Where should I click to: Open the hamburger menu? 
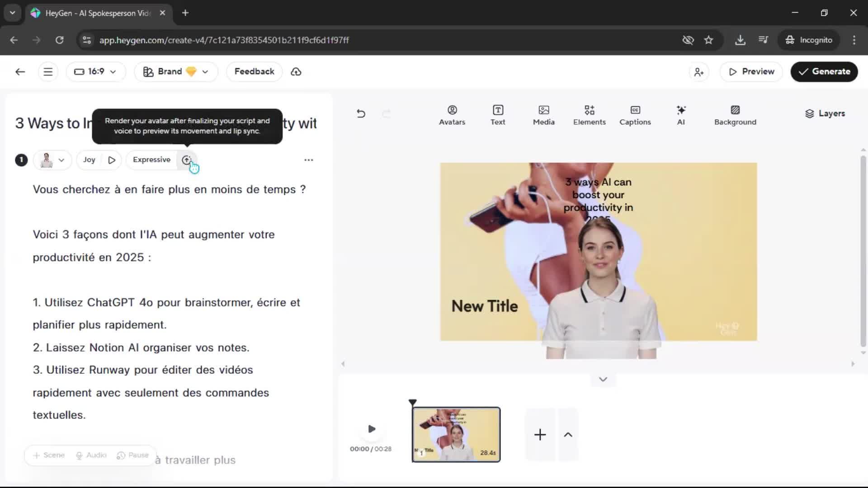(48, 72)
